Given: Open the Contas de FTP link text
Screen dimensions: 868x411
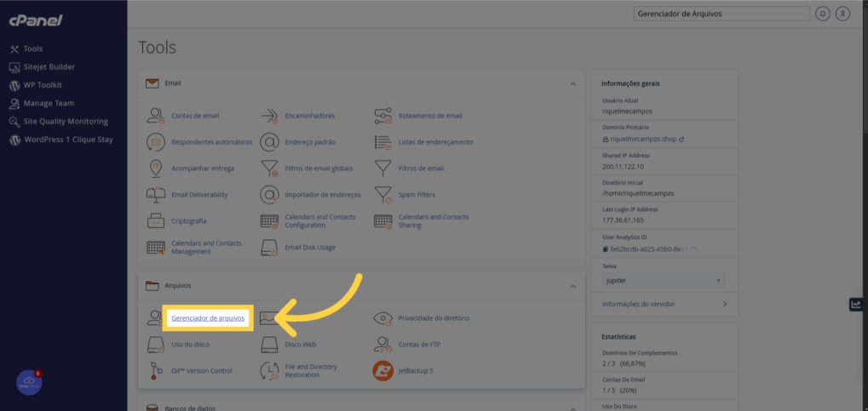Looking at the screenshot, I should point(420,344).
